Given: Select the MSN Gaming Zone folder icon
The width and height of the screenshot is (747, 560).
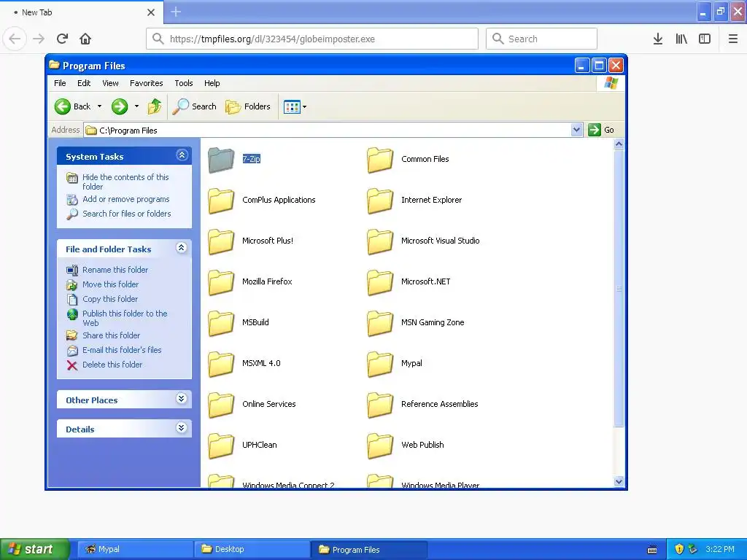Looking at the screenshot, I should point(380,323).
